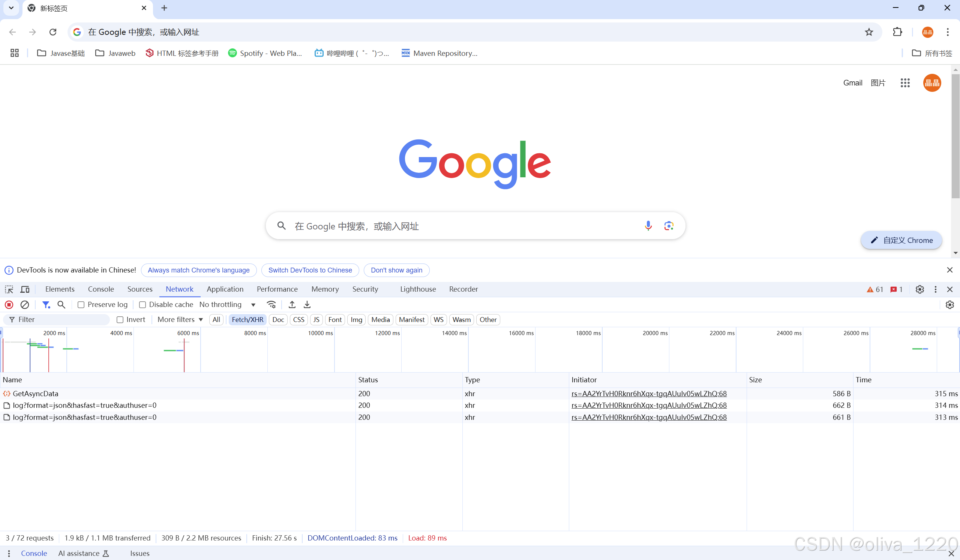Enable the Preserve log checkbox
This screenshot has width=960, height=560.
pos(81,305)
